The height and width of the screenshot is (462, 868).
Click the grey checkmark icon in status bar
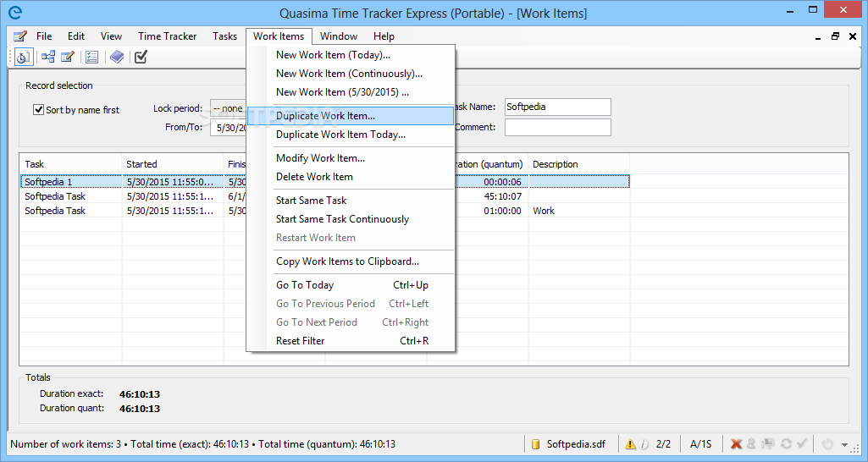click(802, 443)
